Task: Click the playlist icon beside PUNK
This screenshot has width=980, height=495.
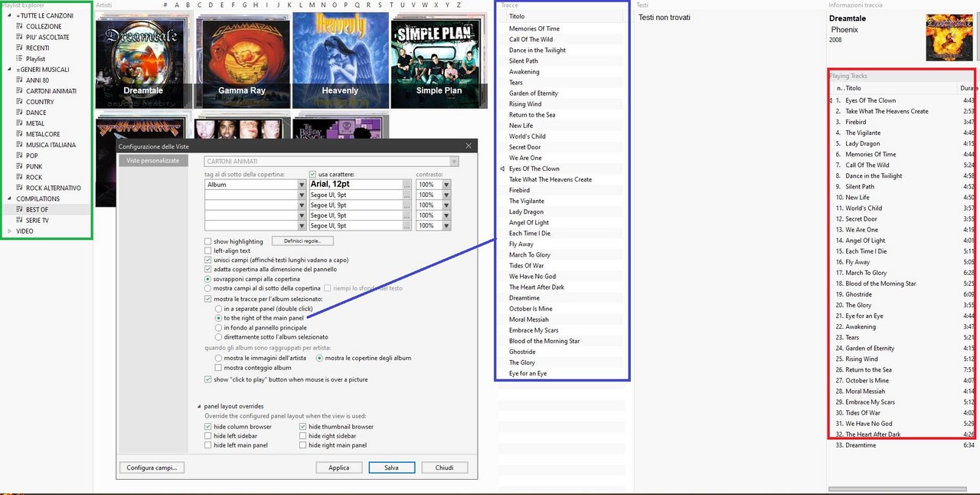Action: pos(19,166)
